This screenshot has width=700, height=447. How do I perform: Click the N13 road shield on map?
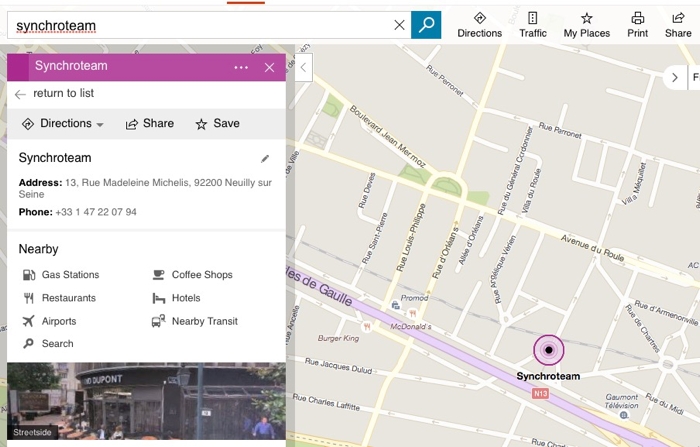pos(540,393)
